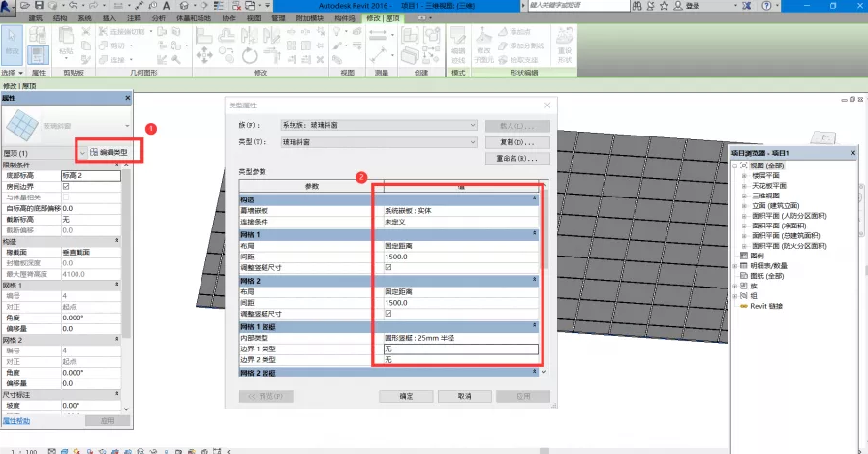
Task: Toggle Grid 2 调整竖梃尺寸 checkbox
Action: click(388, 314)
